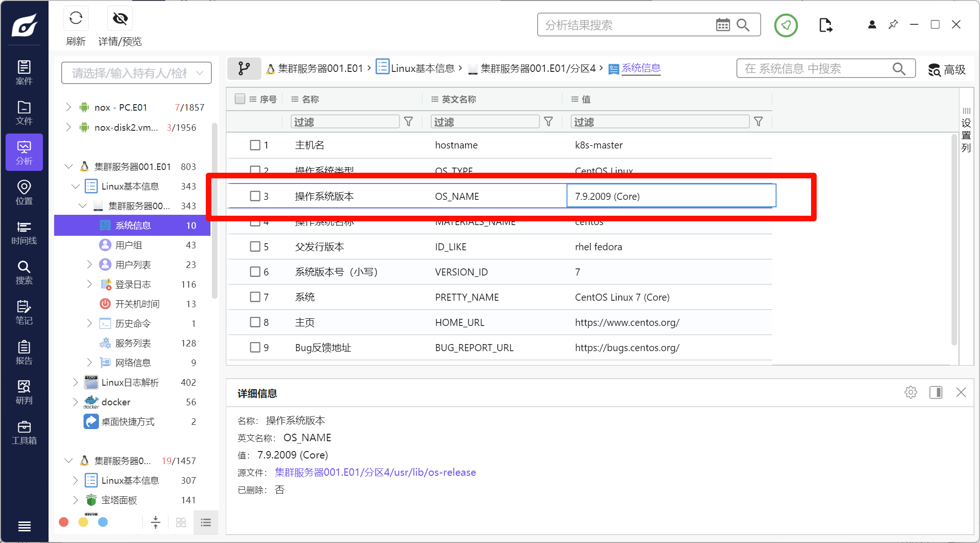Click the collapse-all tree icon

point(155,522)
